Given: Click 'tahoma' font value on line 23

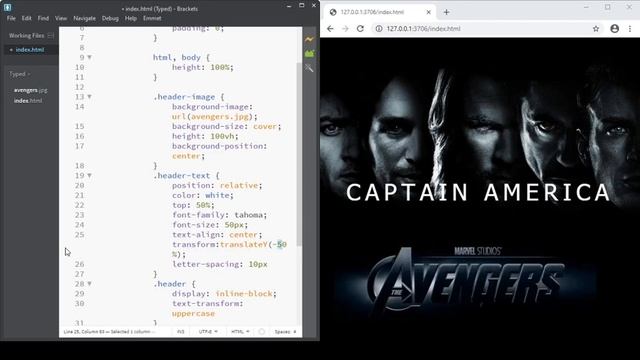Looking at the screenshot, I should pos(249,215).
